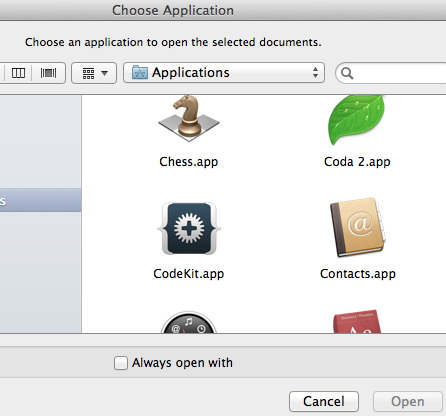The height and width of the screenshot is (416, 446).
Task: Select the red Dictionary app icon
Action: coord(357,321)
